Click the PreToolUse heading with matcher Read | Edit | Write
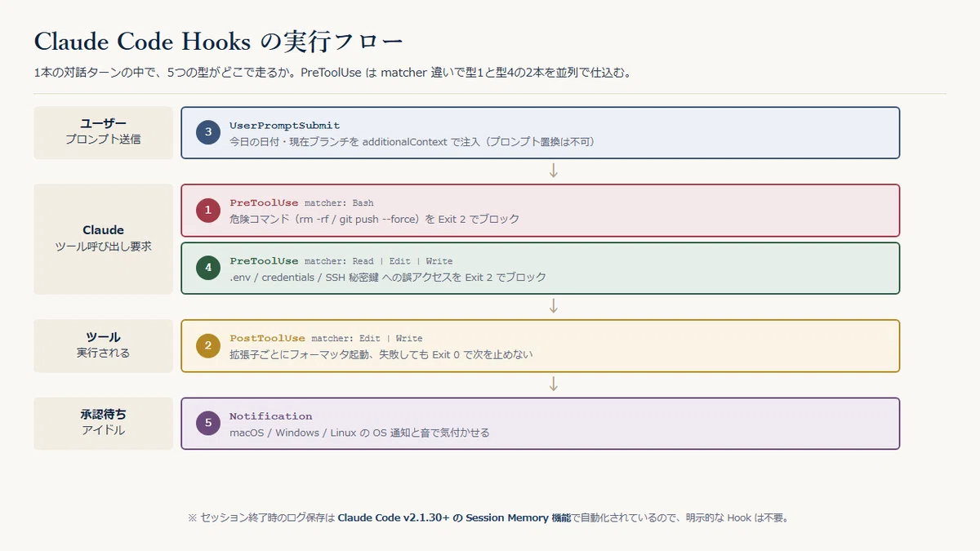 [264, 261]
